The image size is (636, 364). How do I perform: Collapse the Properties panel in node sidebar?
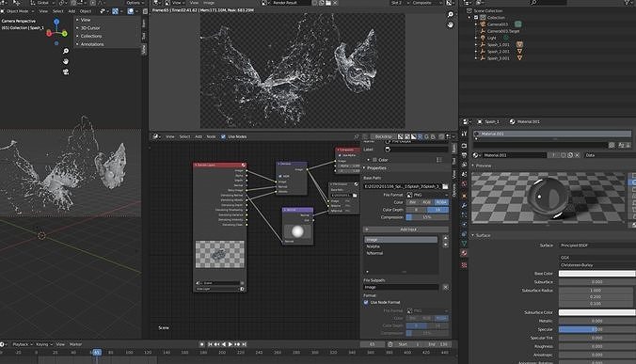(x=376, y=167)
